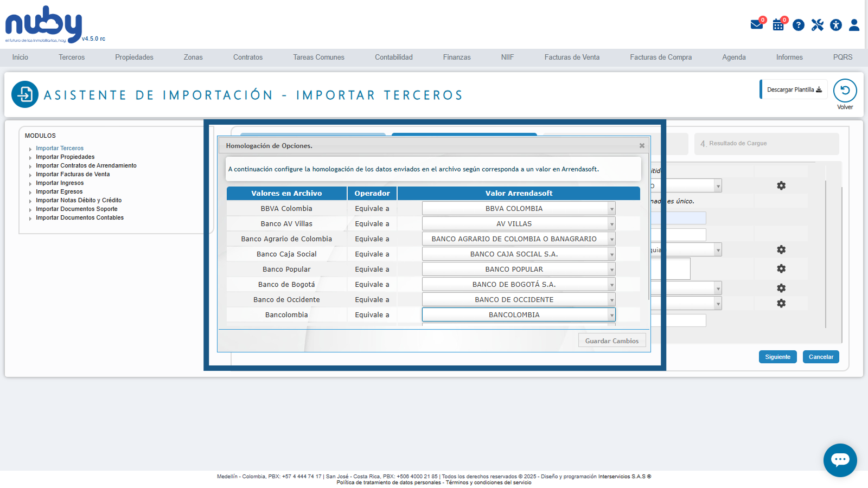Viewport: 868px width, 488px height.
Task: Open the BANCO DE BOGOTÁ S.A. dropdown
Action: pos(519,284)
